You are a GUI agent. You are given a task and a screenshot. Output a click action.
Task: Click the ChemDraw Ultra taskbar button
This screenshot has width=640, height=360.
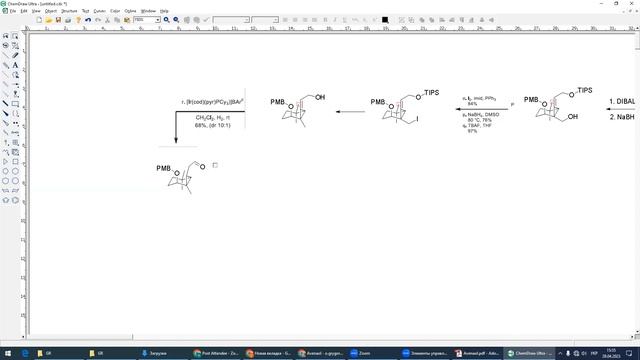point(529,353)
